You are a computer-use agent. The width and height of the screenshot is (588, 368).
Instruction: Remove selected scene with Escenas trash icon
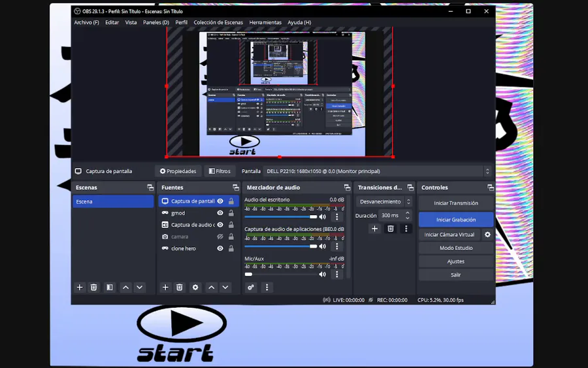pos(93,288)
